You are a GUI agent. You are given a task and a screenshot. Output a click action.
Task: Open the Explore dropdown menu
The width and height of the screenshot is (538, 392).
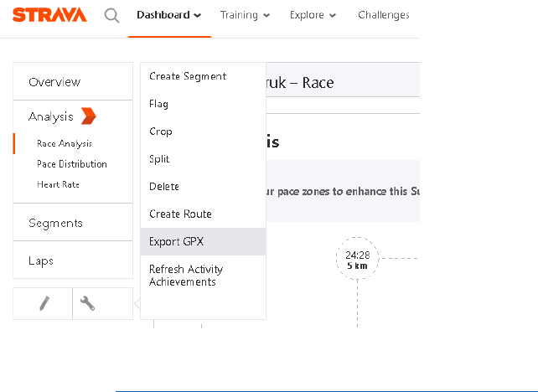(313, 15)
